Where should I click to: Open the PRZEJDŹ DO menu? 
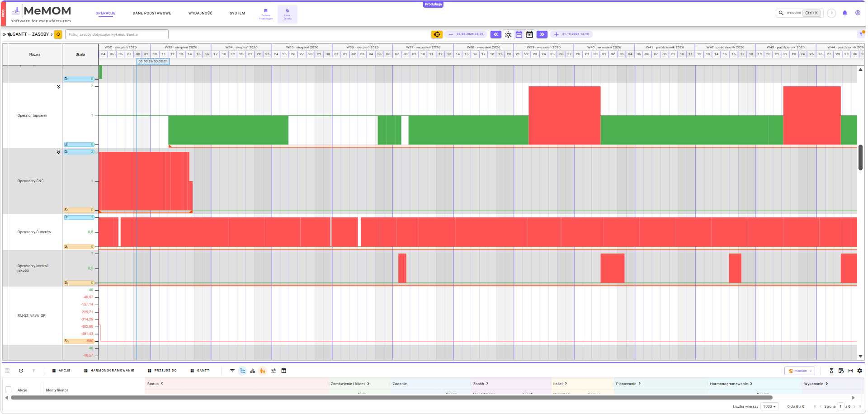pos(162,371)
